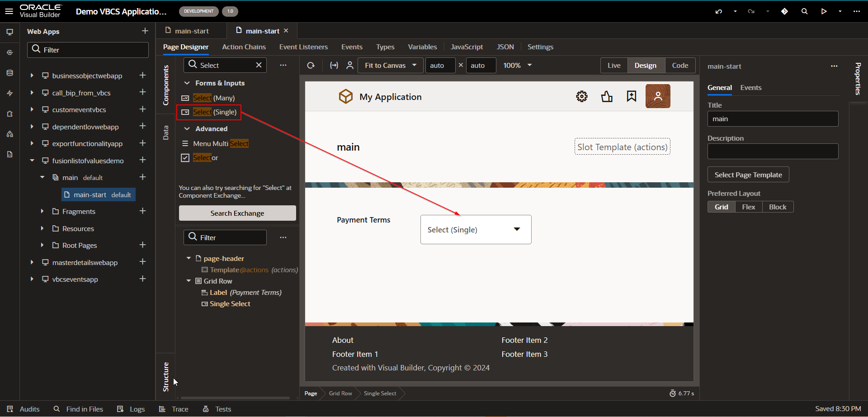Collapse the Forms & Inputs section
The width and height of the screenshot is (868, 417).
187,83
